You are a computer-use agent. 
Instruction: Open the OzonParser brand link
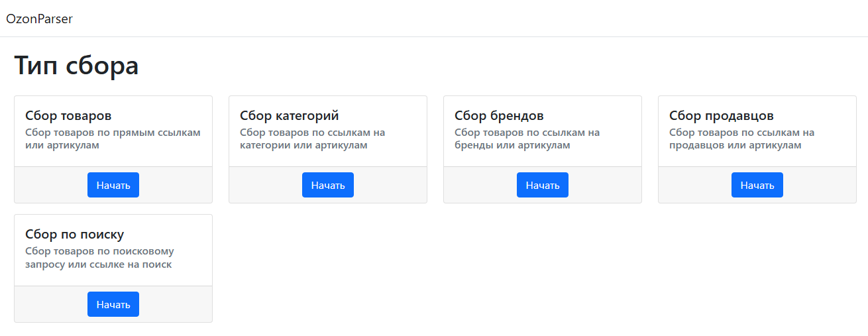click(39, 19)
